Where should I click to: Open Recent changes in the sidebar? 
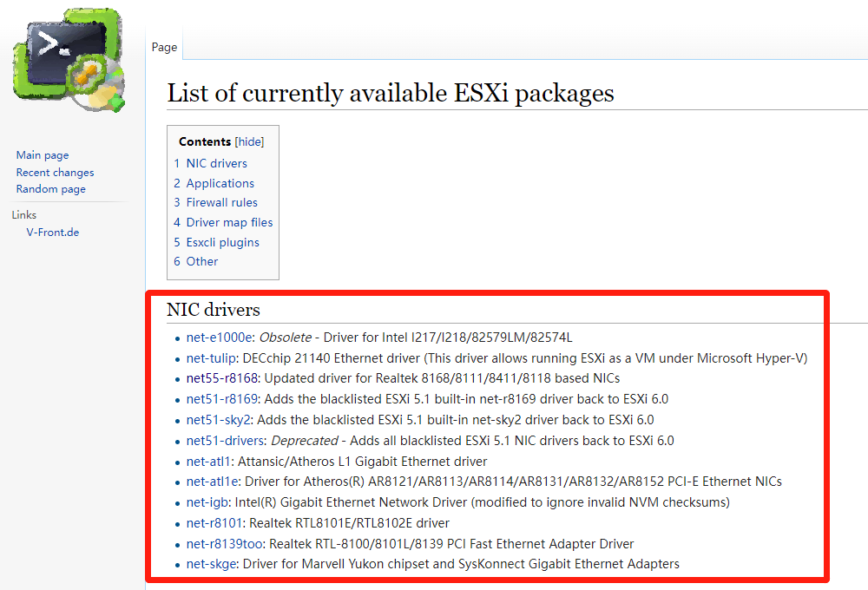pyautogui.click(x=55, y=172)
